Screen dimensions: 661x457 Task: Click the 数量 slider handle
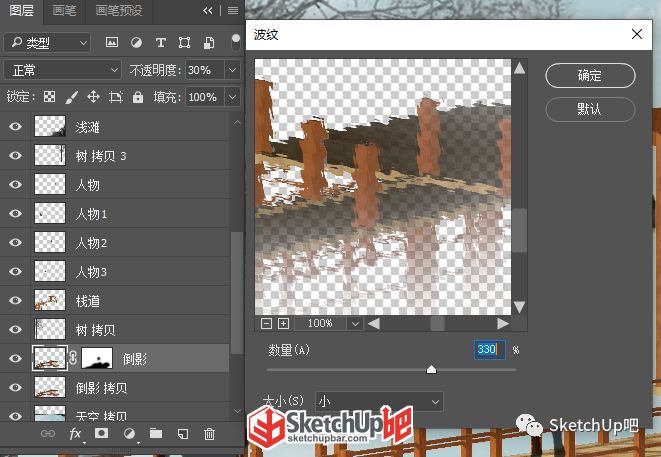(431, 370)
